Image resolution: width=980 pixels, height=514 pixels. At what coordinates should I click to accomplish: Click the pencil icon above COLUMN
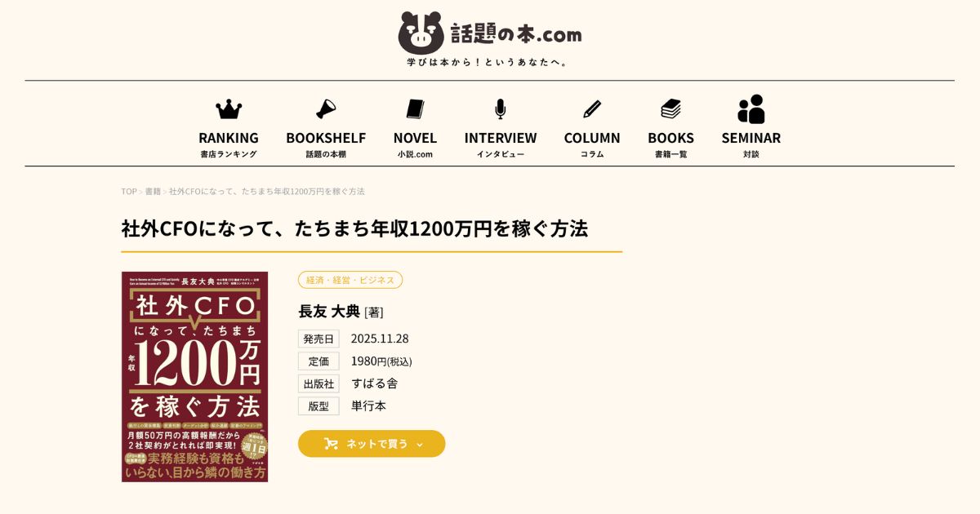pos(592,109)
